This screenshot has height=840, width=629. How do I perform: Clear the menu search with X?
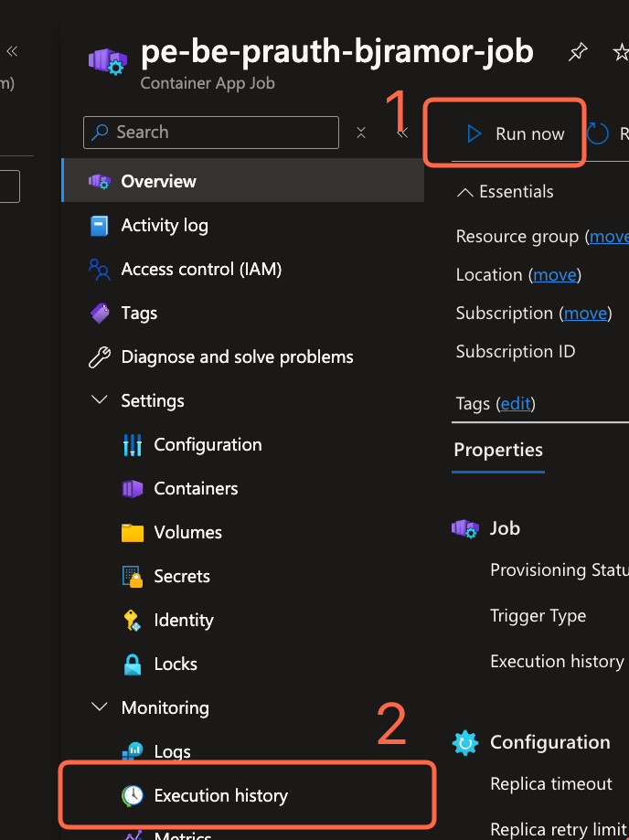pos(361,133)
